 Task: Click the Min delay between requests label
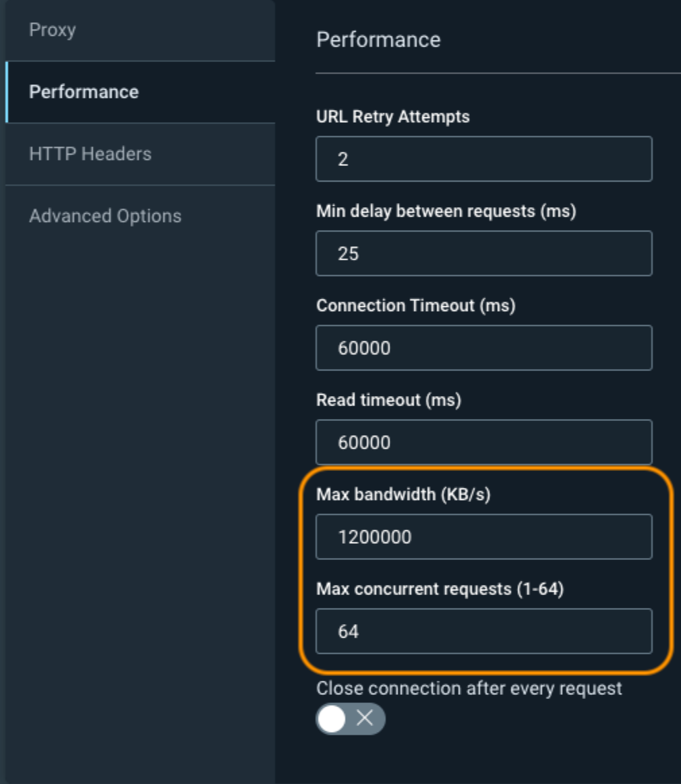pyautogui.click(x=446, y=211)
